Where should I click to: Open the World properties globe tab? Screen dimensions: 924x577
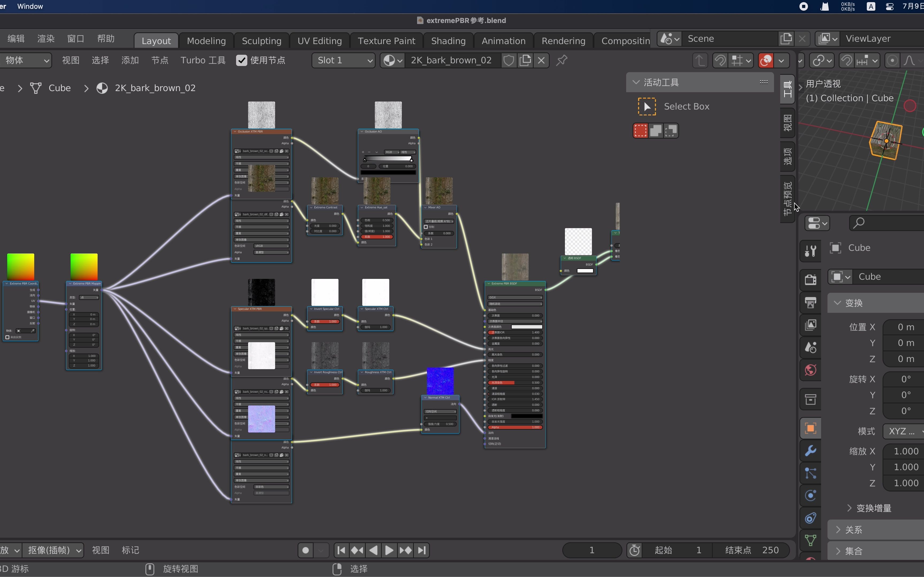pyautogui.click(x=810, y=370)
